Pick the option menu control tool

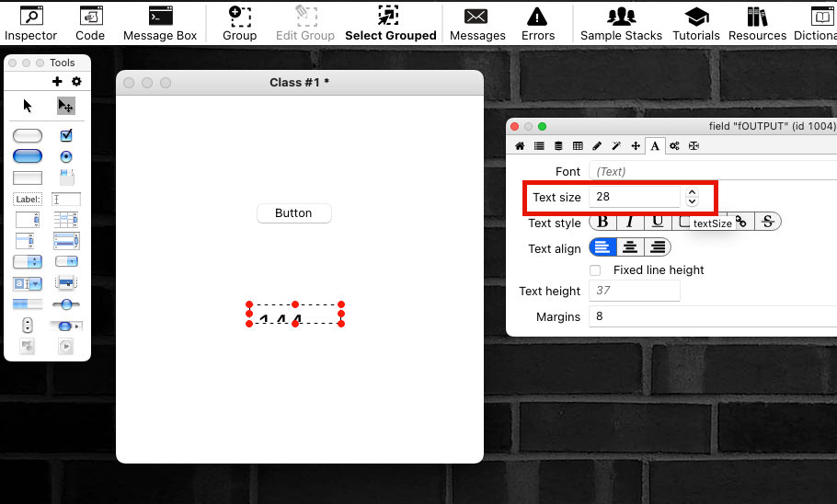[28, 261]
